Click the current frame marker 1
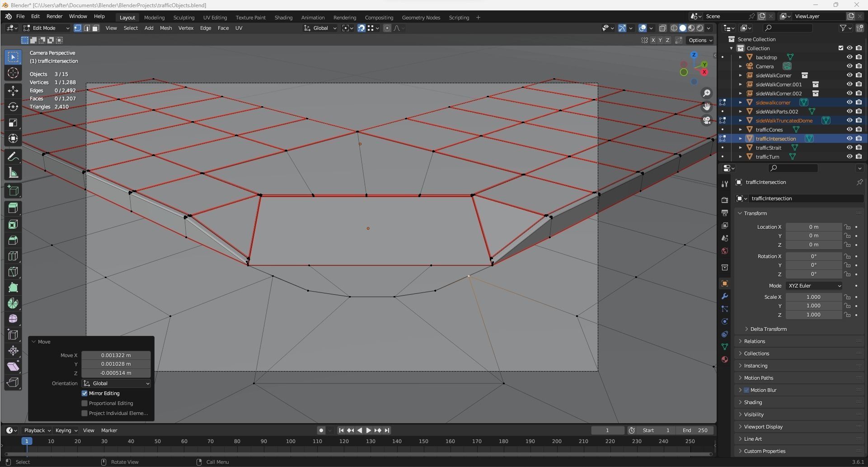 coord(27,441)
